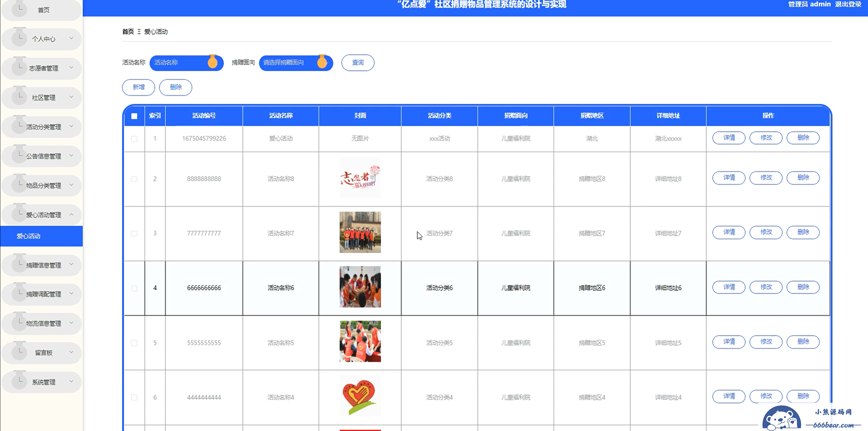Click the 个人中心 sidebar icon

(19, 37)
